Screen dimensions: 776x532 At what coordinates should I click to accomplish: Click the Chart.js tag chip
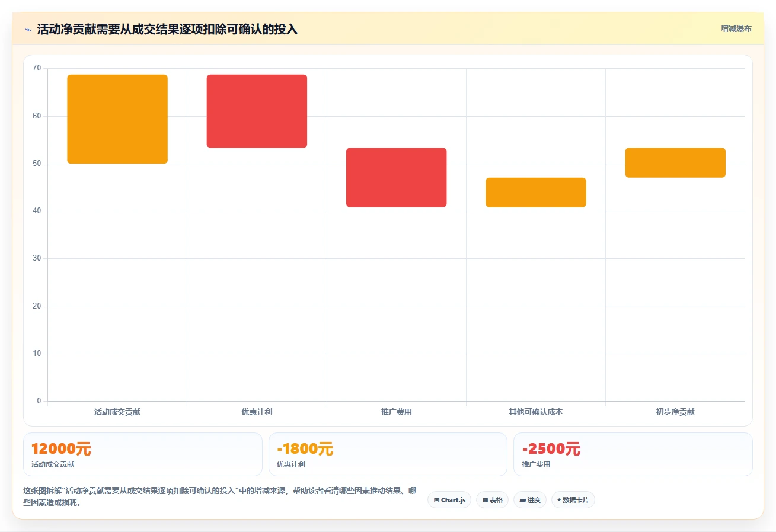(x=449, y=500)
